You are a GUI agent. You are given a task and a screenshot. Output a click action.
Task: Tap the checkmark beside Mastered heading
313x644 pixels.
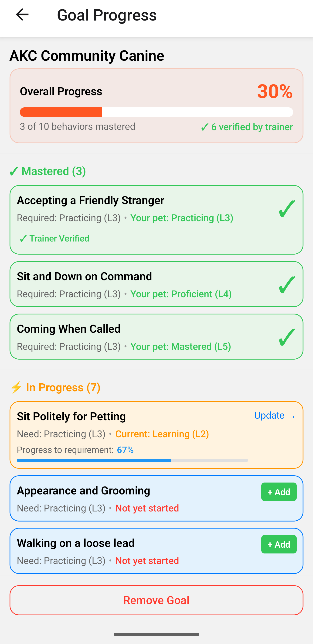click(14, 171)
